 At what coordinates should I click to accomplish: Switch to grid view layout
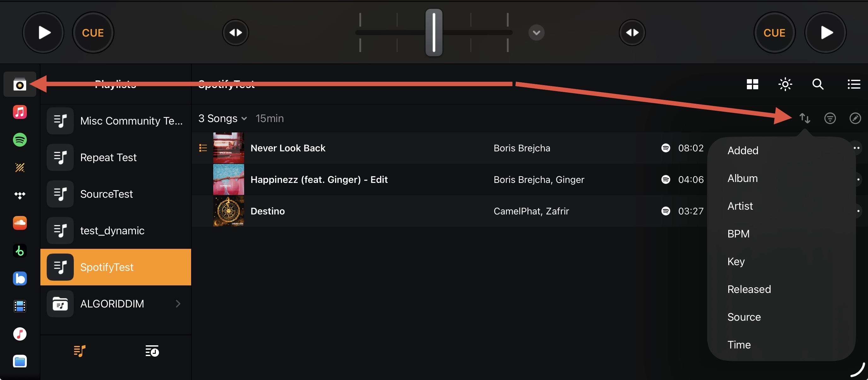752,84
